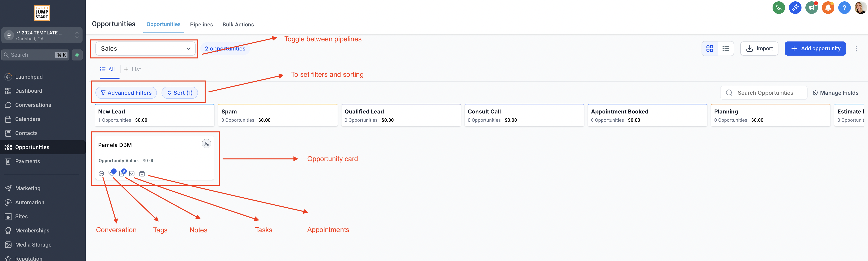
Task: Open Advanced Filters
Action: [126, 93]
